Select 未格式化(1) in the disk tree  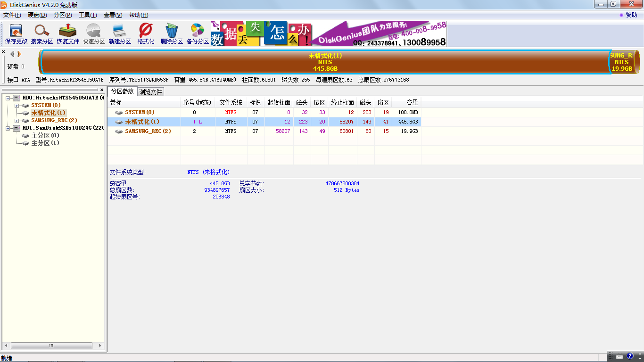tap(49, 113)
